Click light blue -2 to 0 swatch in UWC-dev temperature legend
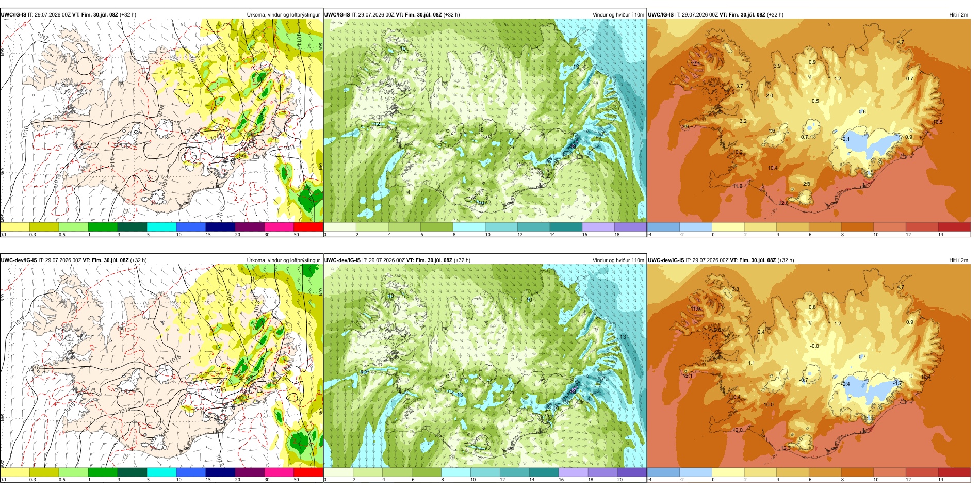 tap(696, 472)
